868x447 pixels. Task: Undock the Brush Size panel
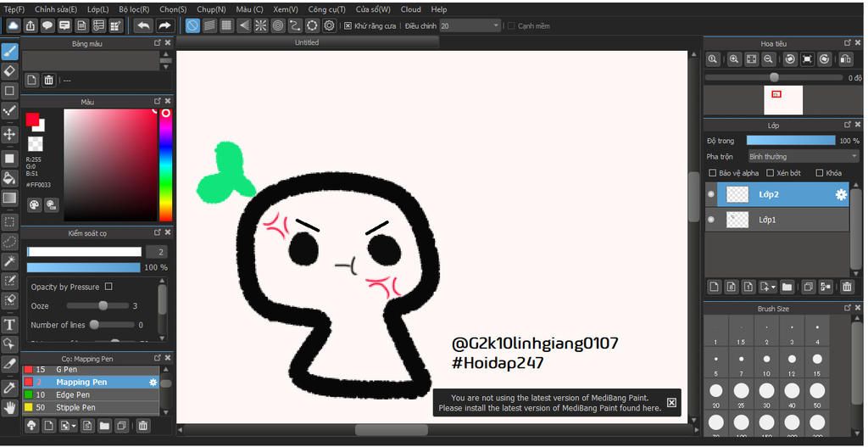(x=848, y=308)
